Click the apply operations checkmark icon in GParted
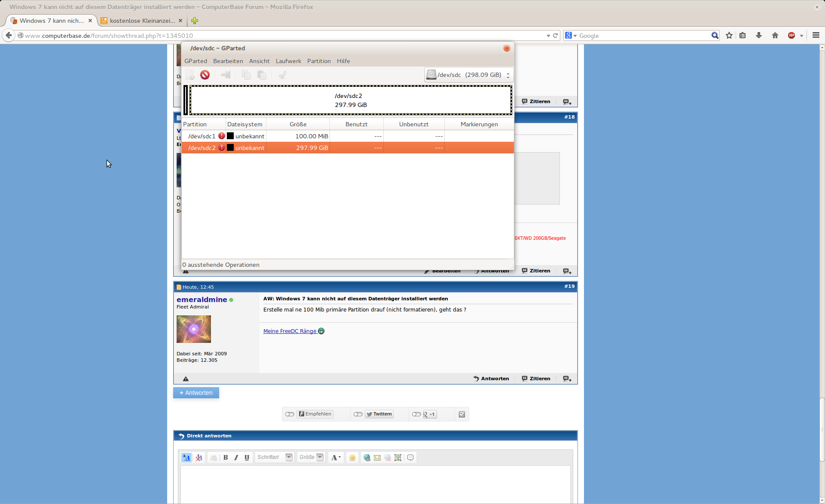Viewport: 825px width, 504px height. coord(282,75)
